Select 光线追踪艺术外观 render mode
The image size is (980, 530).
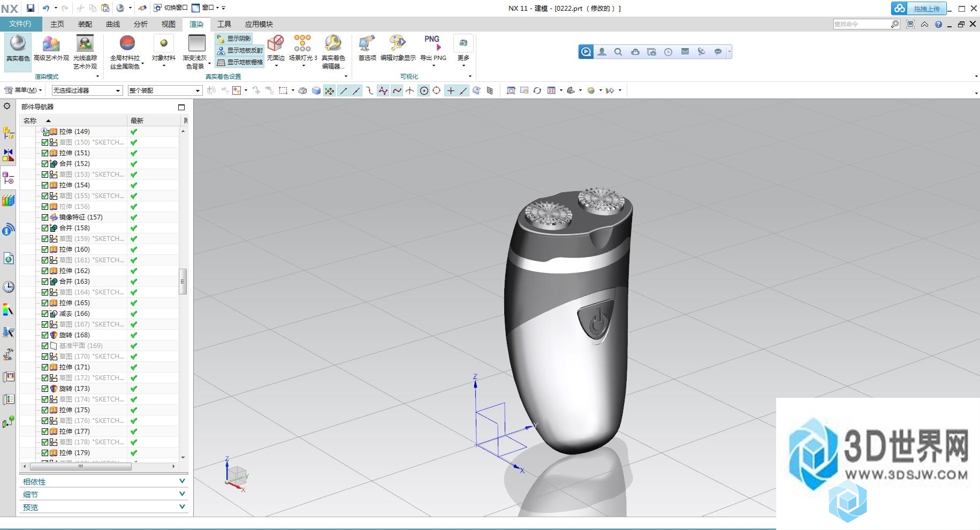[x=85, y=52]
